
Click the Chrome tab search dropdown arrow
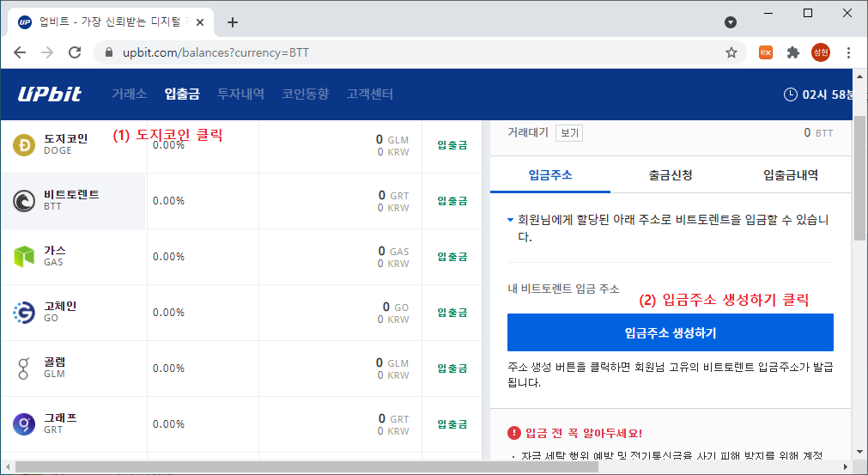click(x=731, y=22)
